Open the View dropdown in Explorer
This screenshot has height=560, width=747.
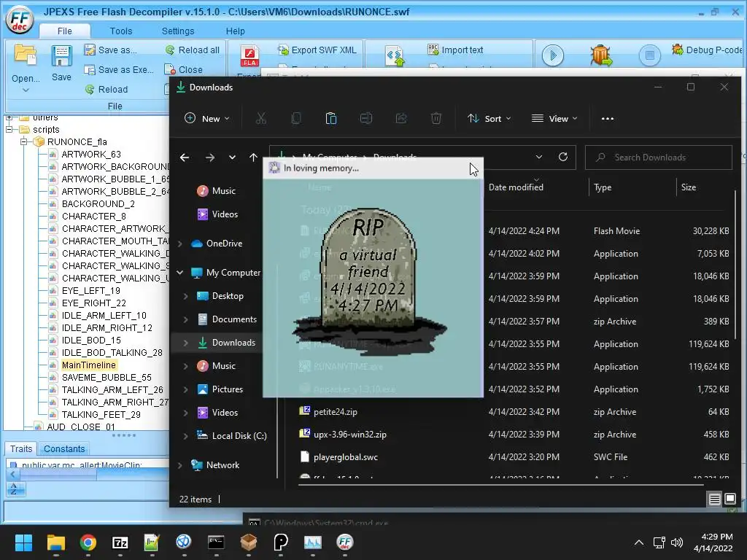click(x=554, y=119)
